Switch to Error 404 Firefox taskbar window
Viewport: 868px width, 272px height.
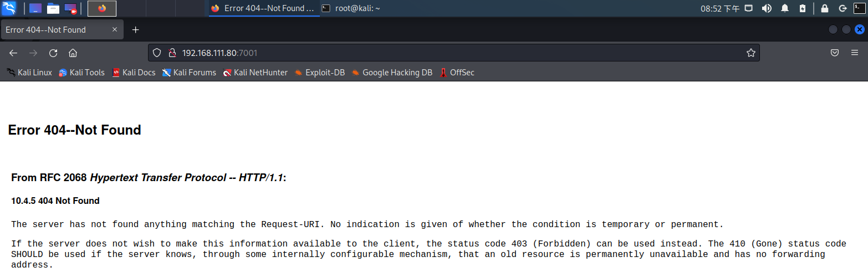point(264,8)
